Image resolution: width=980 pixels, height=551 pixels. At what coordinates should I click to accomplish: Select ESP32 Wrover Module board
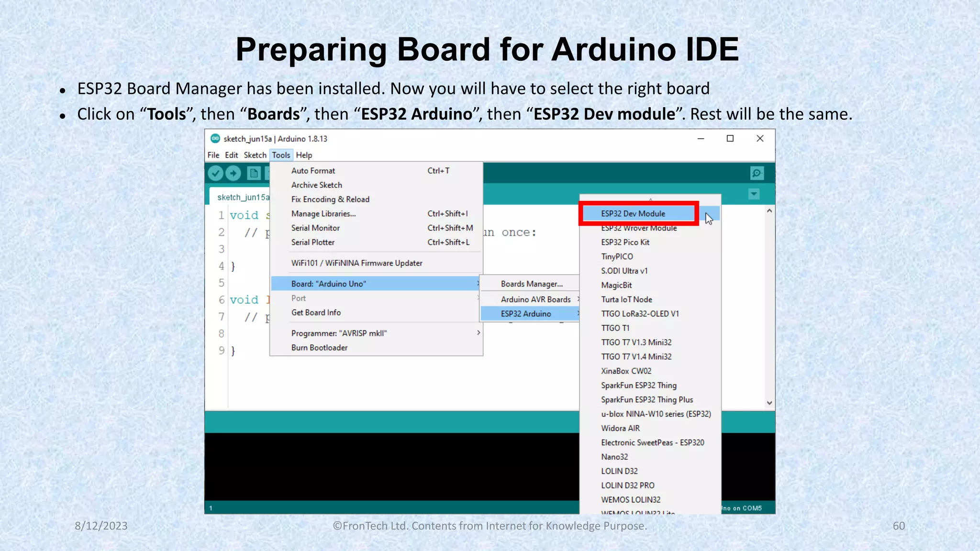point(650,228)
